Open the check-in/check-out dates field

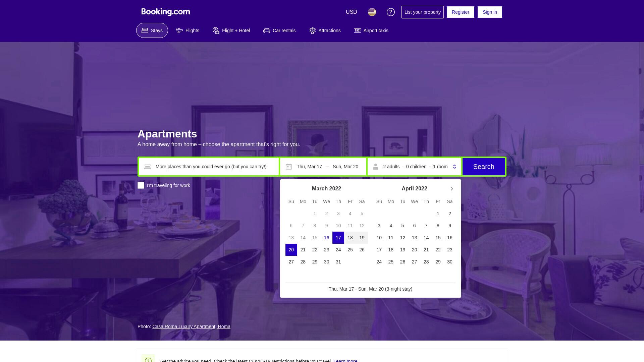click(323, 167)
